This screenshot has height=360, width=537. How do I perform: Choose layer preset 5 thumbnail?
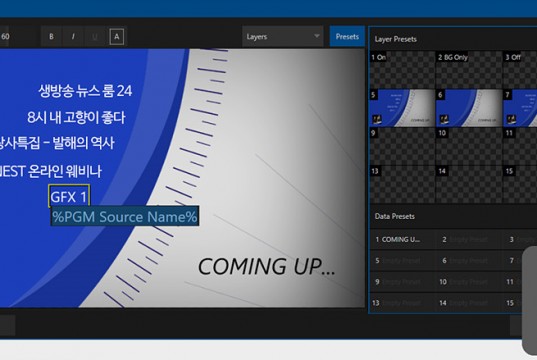(x=402, y=108)
